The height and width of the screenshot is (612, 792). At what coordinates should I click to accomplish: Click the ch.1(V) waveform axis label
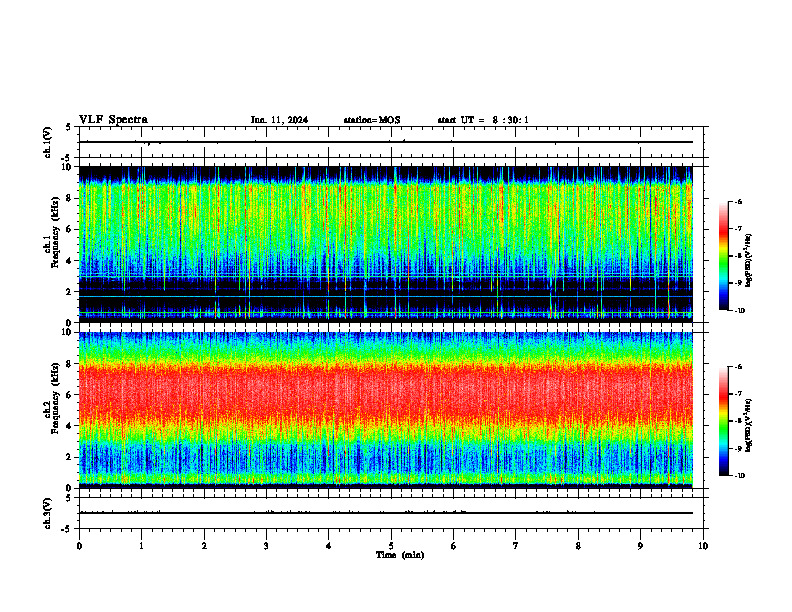tap(48, 142)
